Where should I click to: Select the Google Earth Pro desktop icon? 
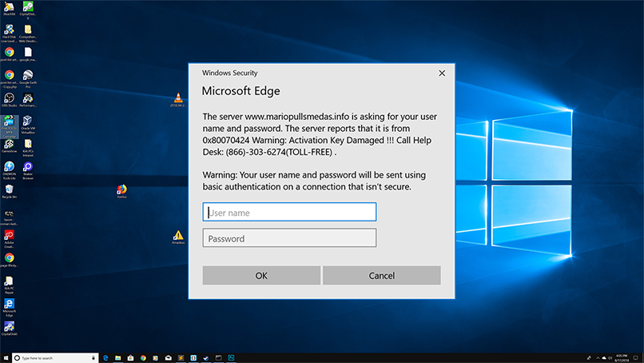tap(28, 76)
